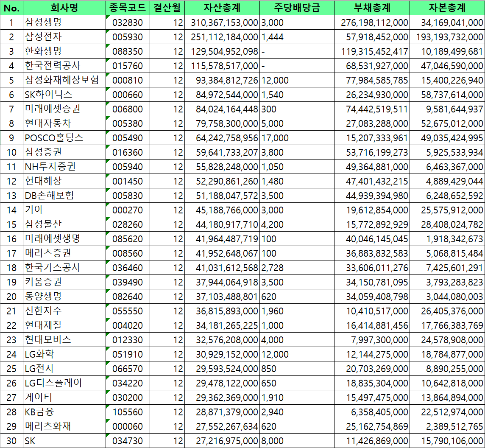485x448 pixels.
Task: Select the LG전자 cell
Action: coord(64,368)
